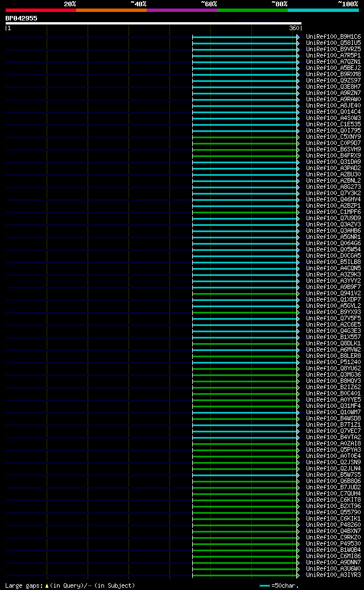Click the cyan ~100% identity legend bar
364x590 pixels.
(324, 10)
